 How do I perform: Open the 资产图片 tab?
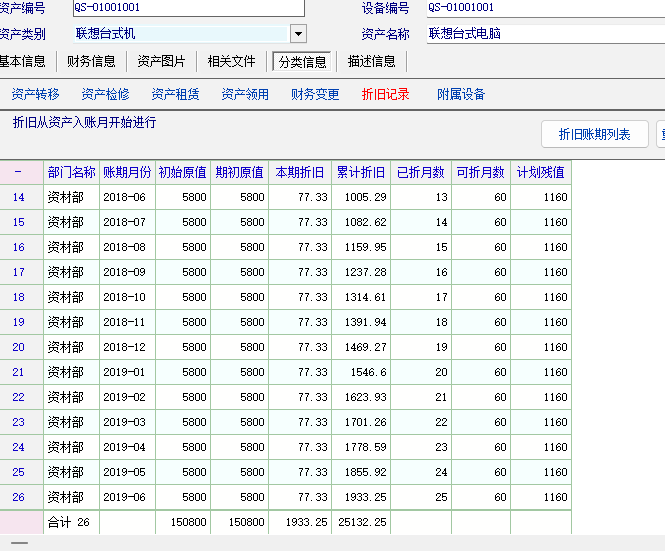pyautogui.click(x=161, y=61)
